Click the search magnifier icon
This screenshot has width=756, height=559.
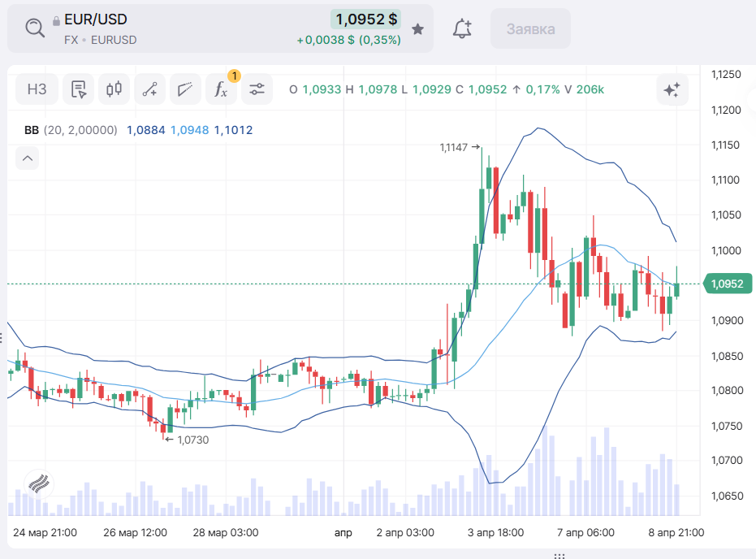[x=34, y=28]
